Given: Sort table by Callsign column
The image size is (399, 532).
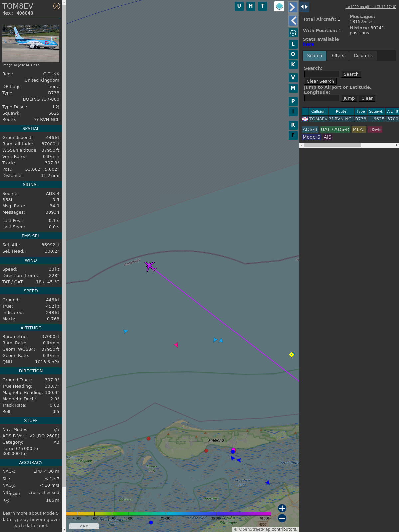Looking at the screenshot, I should 318,111.
